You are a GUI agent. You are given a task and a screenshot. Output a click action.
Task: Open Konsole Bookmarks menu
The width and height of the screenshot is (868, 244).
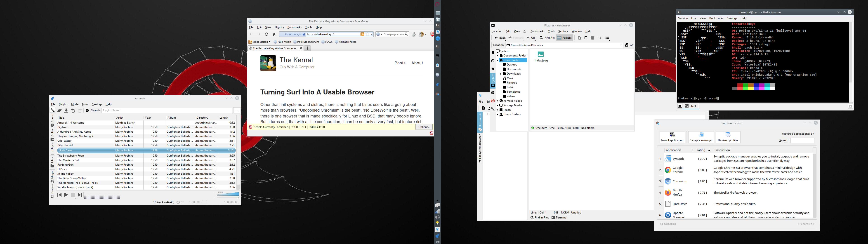point(716,18)
